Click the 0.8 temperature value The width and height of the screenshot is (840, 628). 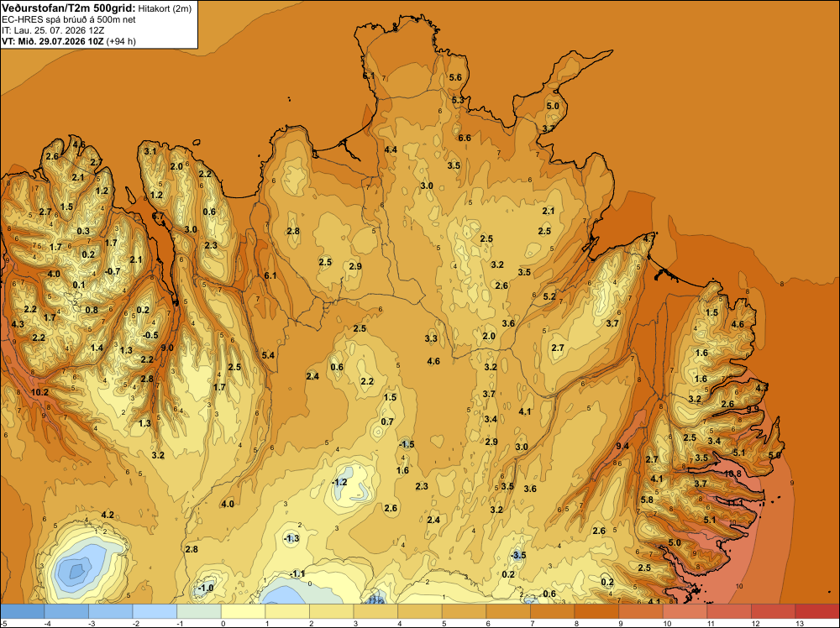(x=92, y=310)
